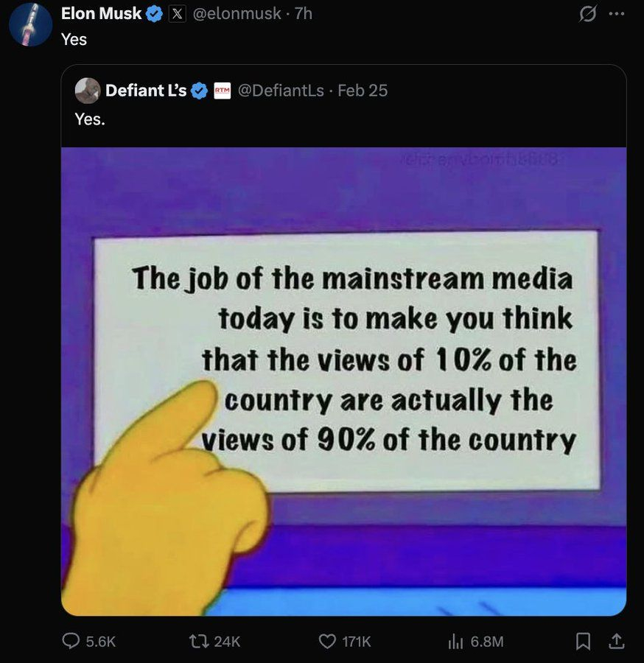Click the Grok slashed-circle icon
The width and height of the screenshot is (644, 663).
tap(589, 14)
